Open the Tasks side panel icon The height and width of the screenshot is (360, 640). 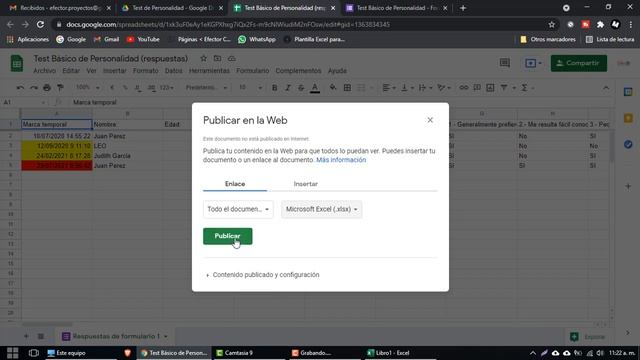[x=628, y=144]
